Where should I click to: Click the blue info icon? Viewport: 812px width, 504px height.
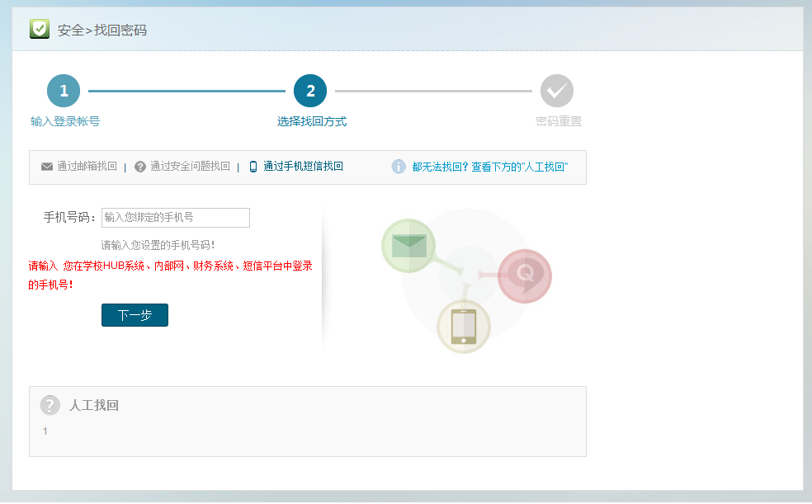click(399, 167)
